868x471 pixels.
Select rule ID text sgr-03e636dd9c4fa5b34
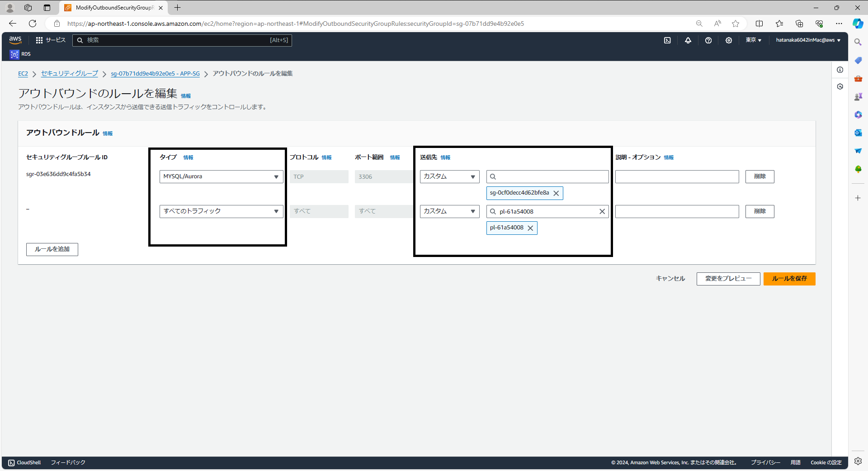(58, 174)
